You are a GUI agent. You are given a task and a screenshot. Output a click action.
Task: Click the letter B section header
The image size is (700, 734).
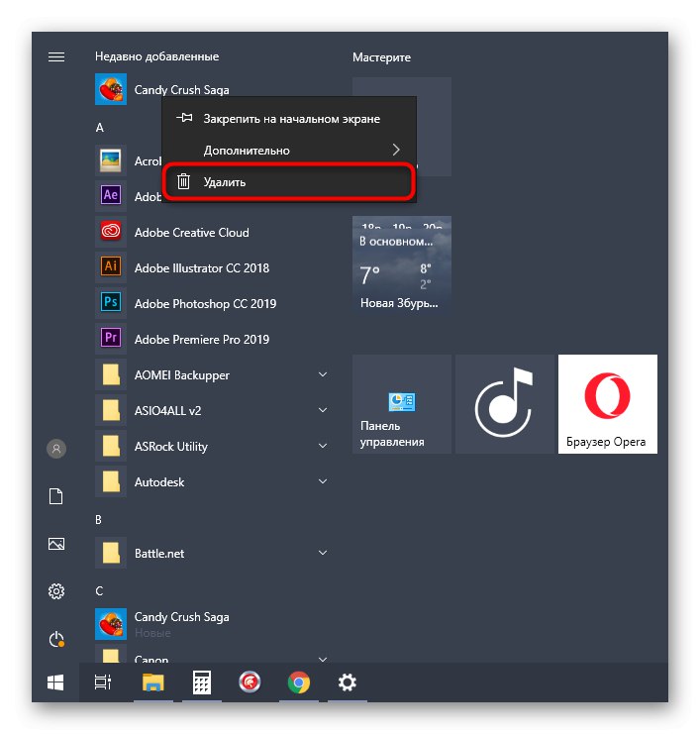(x=98, y=520)
